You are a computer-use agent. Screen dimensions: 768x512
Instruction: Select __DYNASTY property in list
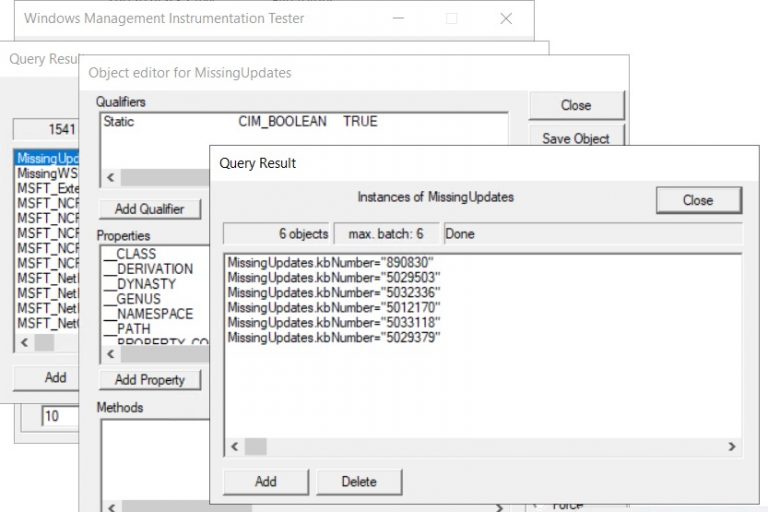[x=146, y=284]
